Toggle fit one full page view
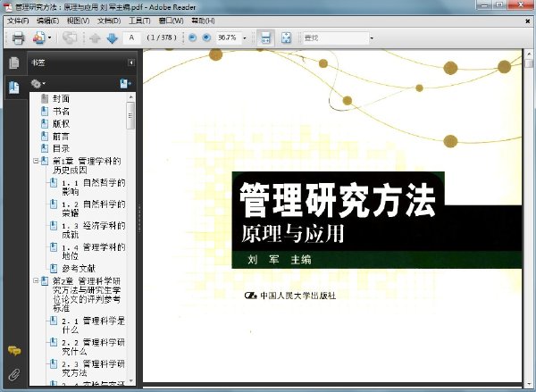536x392 pixels. pyautogui.click(x=286, y=38)
